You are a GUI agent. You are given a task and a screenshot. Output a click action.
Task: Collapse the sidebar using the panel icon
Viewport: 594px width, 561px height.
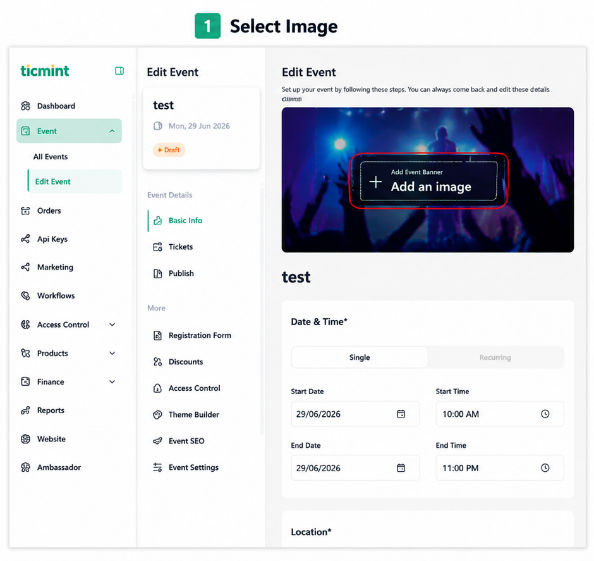pyautogui.click(x=119, y=71)
